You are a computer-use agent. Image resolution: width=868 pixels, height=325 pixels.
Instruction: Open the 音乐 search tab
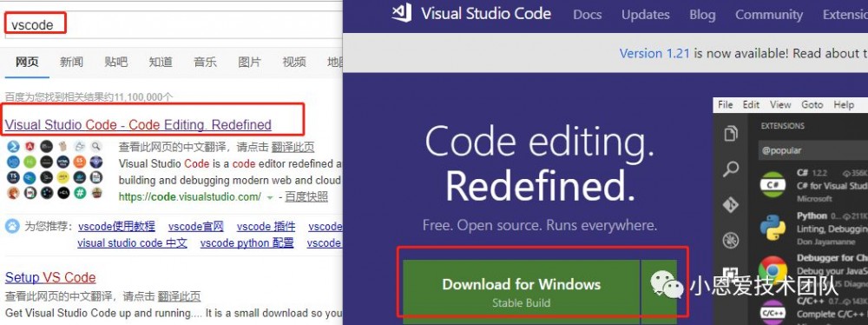[205, 62]
